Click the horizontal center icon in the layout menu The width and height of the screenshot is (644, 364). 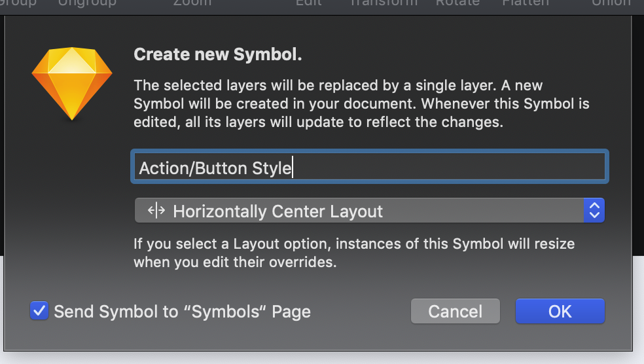click(156, 211)
